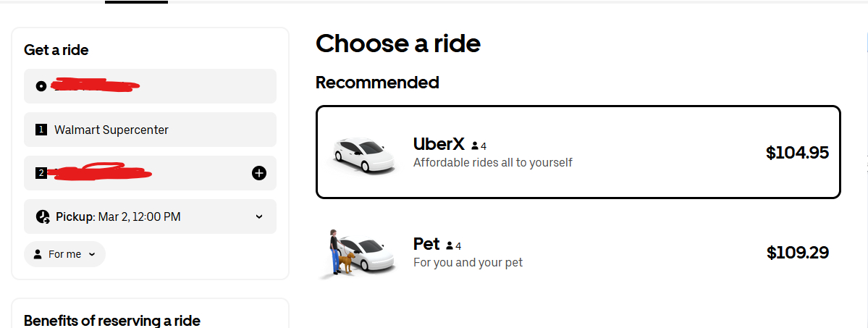This screenshot has height=328, width=868.
Task: Edit the Walmart Supercenter stop field
Action: tap(150, 130)
